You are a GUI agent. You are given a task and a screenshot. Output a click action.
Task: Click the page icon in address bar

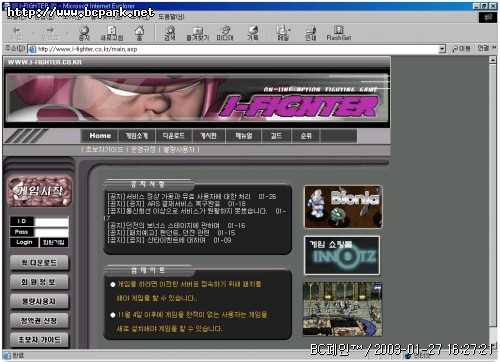pos(32,49)
